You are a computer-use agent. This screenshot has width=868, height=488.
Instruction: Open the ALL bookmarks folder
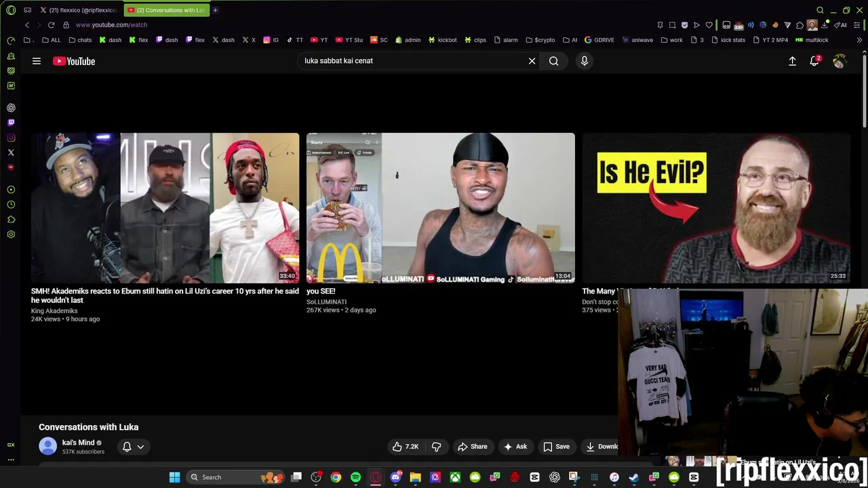[52, 40]
